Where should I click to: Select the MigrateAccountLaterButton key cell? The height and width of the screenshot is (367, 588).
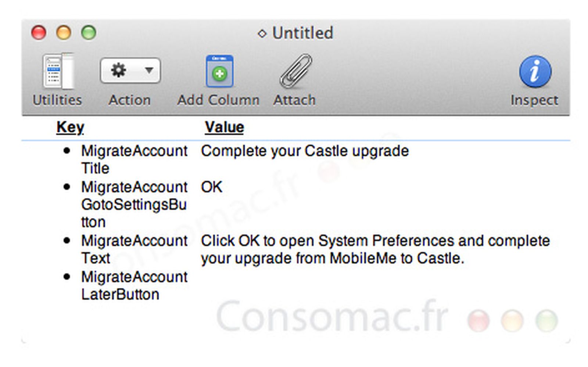point(134,285)
